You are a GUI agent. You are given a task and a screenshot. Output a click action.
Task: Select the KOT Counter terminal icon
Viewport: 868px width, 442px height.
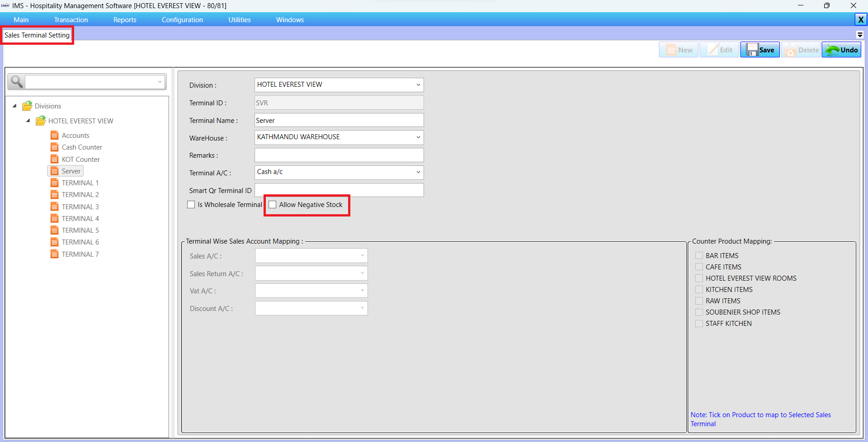pyautogui.click(x=55, y=159)
